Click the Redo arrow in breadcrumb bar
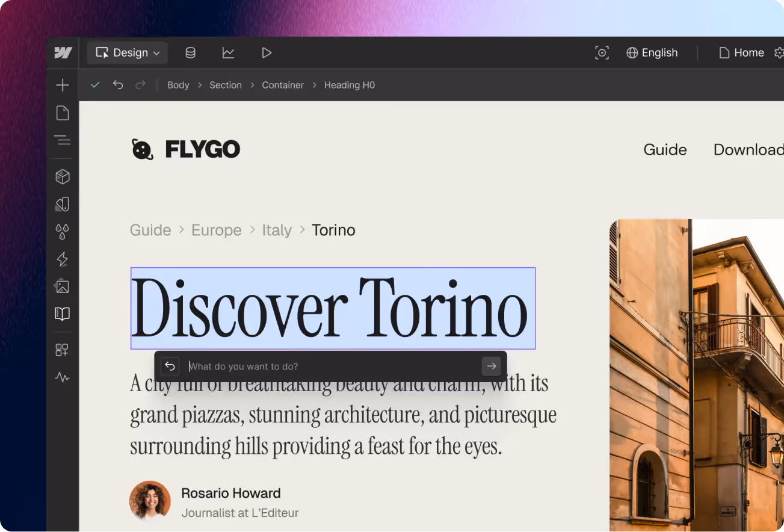 140,85
